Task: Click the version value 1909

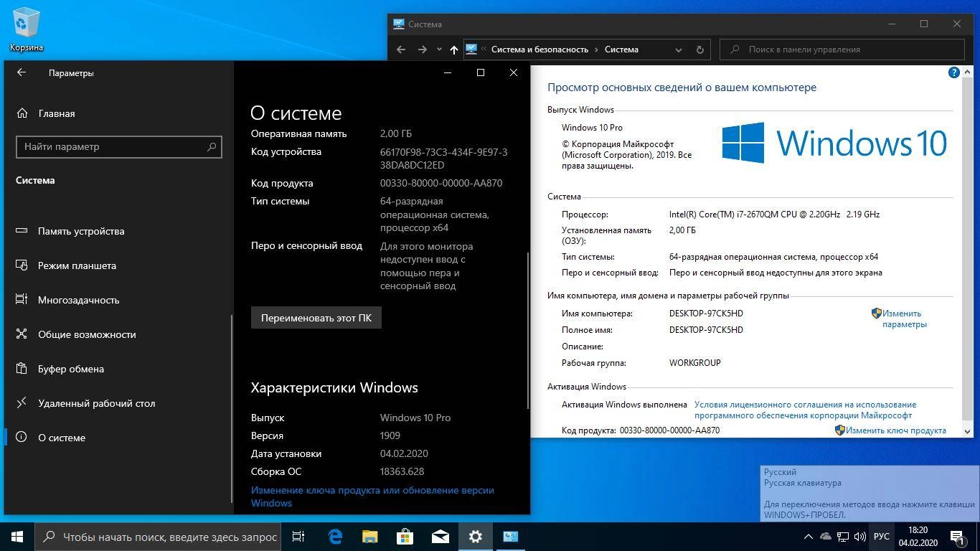Action: click(390, 435)
